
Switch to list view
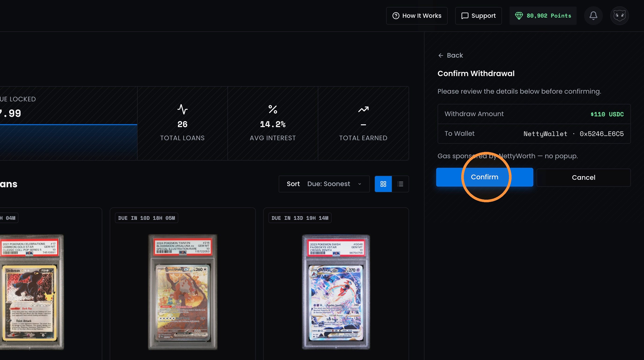click(400, 184)
